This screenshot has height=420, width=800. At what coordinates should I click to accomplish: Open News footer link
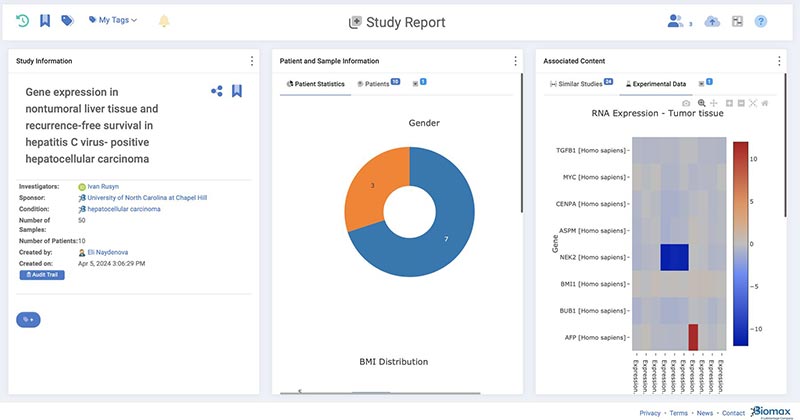[705, 413]
